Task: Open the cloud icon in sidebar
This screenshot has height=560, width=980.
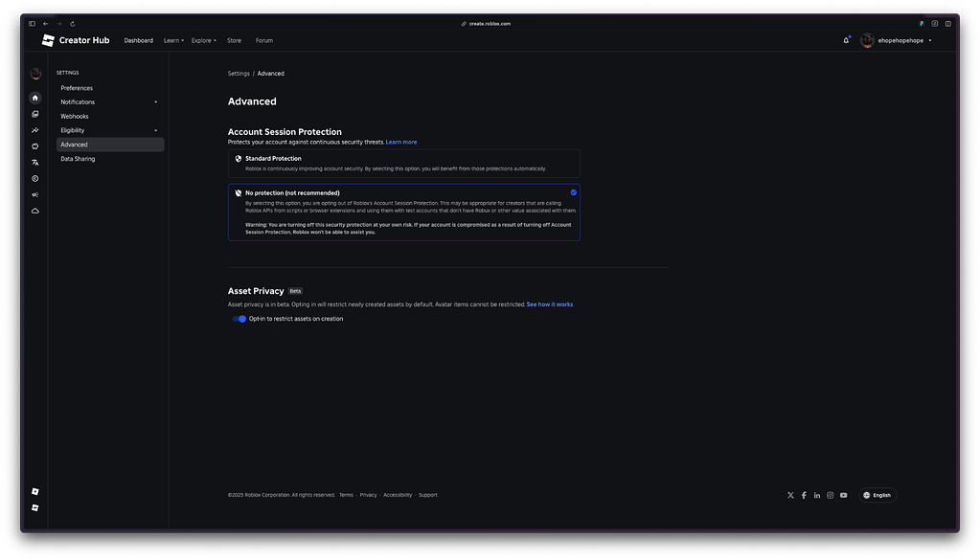Action: coord(35,211)
